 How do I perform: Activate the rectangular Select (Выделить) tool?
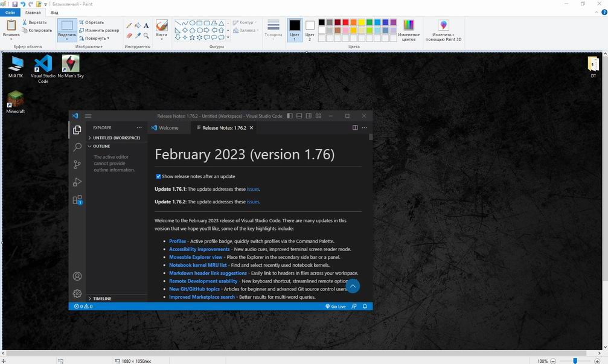(67, 30)
